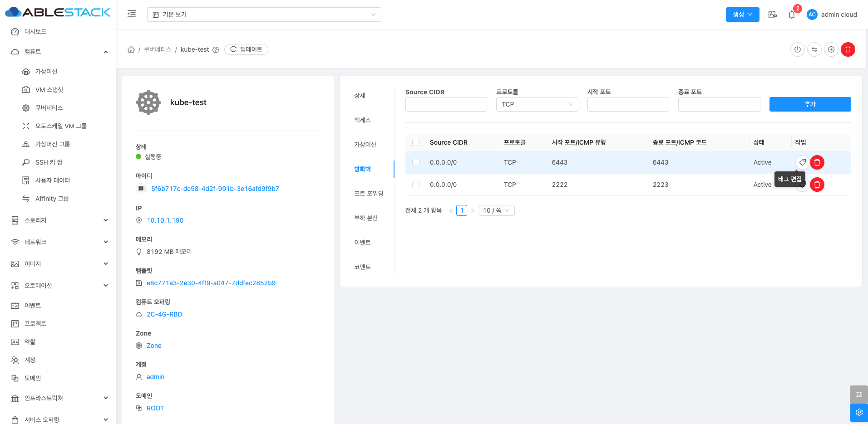
Task: Check the select-all checkbox in table header
Action: click(x=416, y=142)
